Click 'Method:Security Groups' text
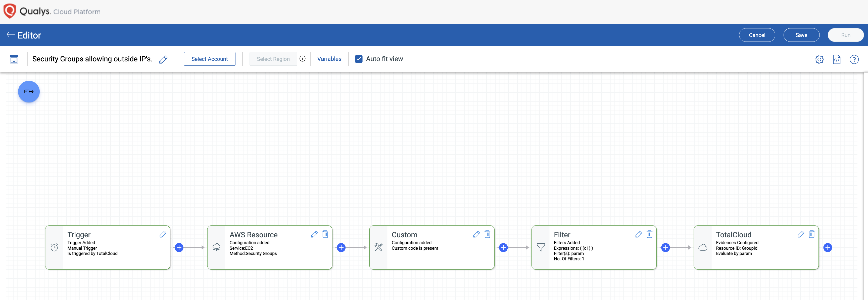 pyautogui.click(x=253, y=253)
